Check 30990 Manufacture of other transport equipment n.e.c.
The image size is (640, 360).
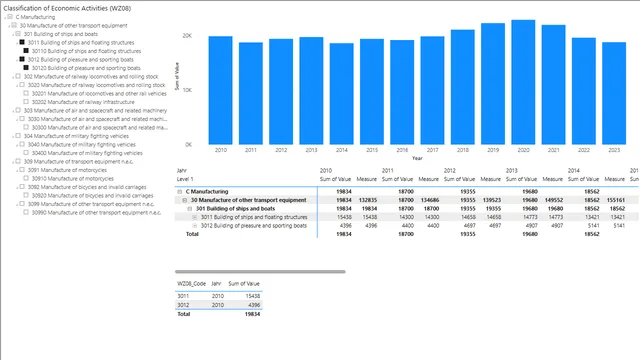[x=26, y=212]
